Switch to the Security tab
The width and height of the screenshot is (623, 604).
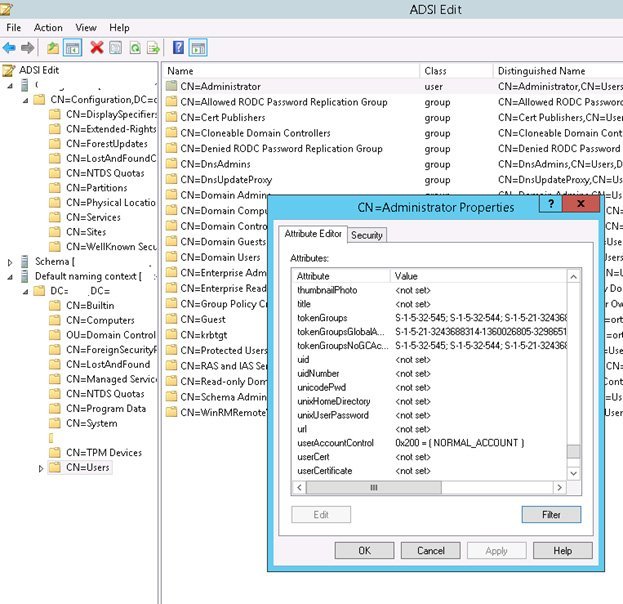coord(367,235)
